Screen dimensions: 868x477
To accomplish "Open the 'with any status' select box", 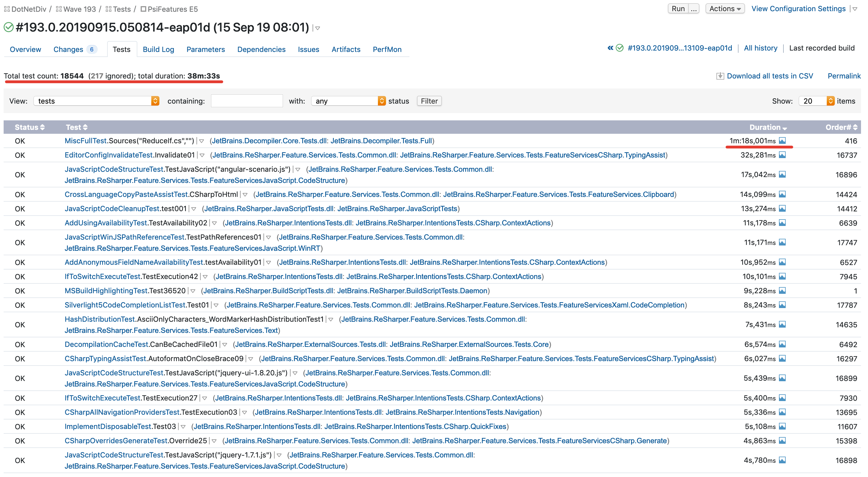I will click(x=348, y=101).
